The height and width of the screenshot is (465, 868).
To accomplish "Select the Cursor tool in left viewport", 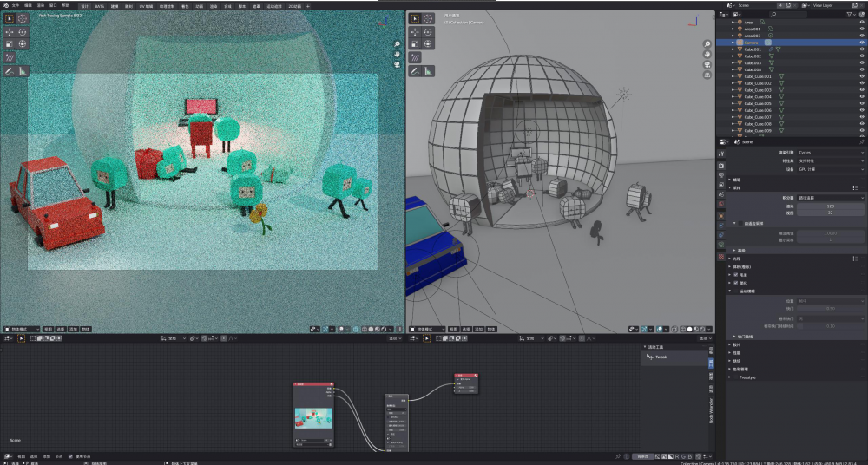I will tap(23, 18).
